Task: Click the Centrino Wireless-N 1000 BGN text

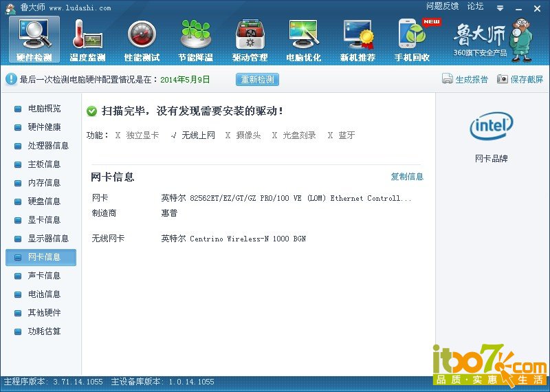Action: tap(234, 239)
